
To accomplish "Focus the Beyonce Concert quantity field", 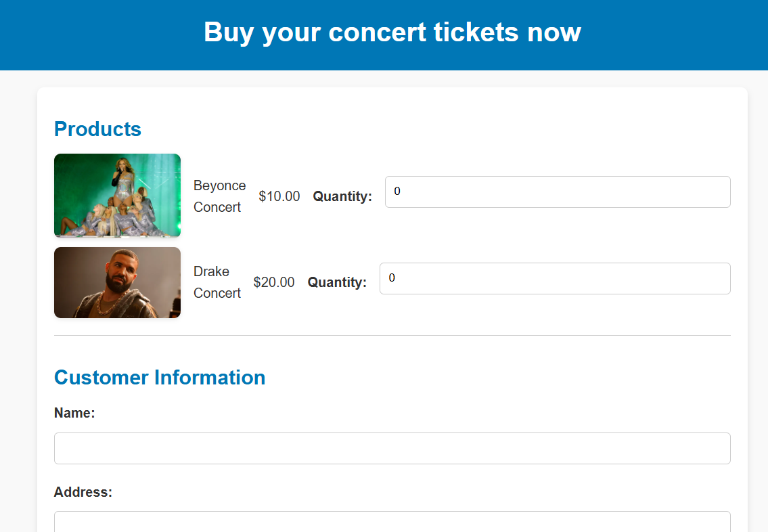I will coord(558,192).
